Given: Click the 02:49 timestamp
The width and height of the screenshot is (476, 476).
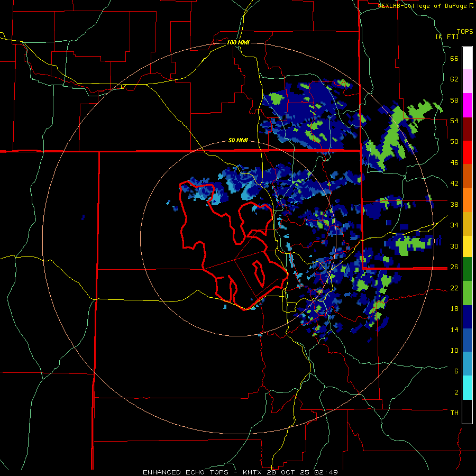Looking at the screenshot, I should (326, 472).
